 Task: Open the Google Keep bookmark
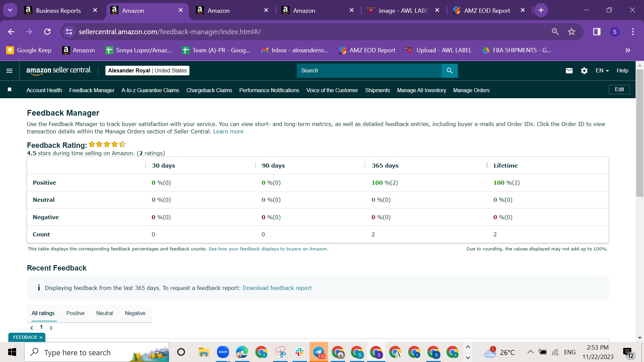tap(29, 50)
